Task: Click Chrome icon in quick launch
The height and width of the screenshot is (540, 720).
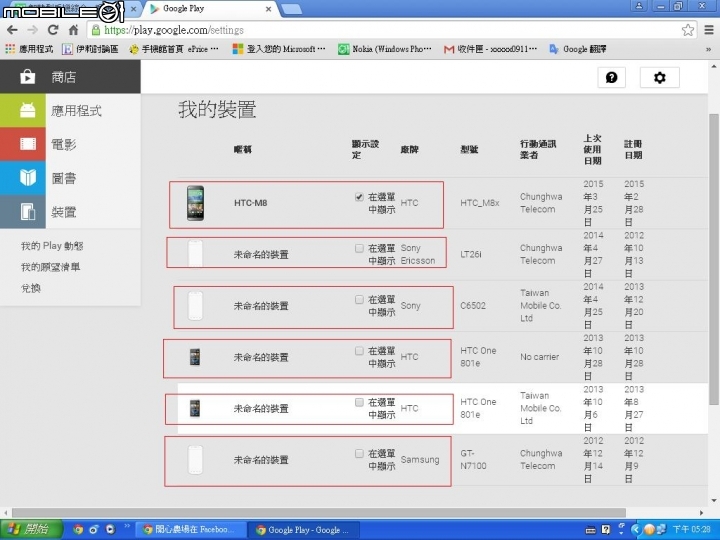Action: [78, 529]
